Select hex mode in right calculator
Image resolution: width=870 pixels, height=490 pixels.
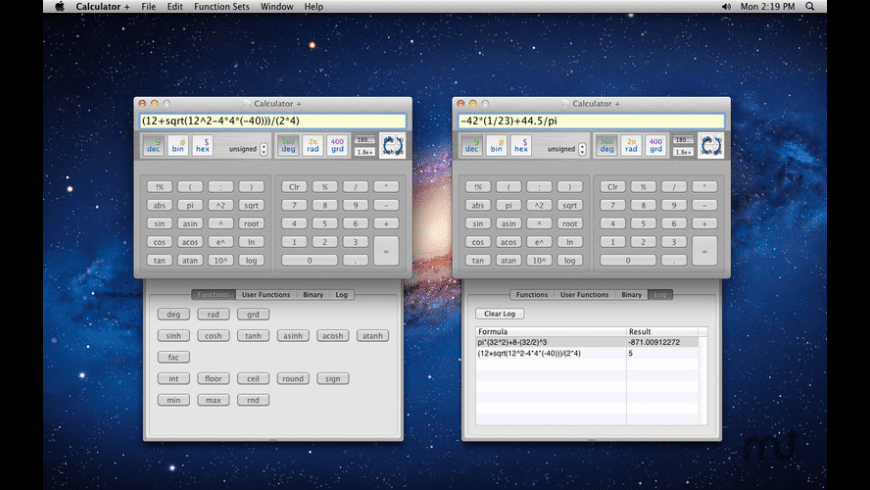pos(521,145)
